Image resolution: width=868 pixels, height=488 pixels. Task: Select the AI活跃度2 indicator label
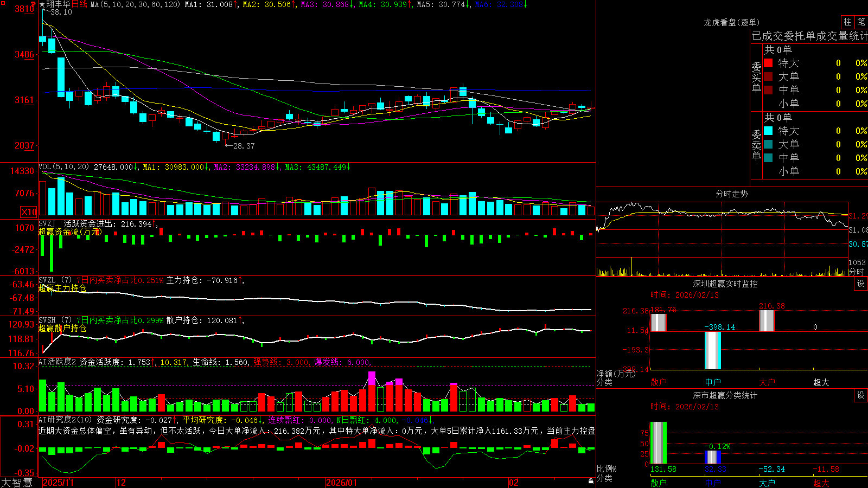57,362
